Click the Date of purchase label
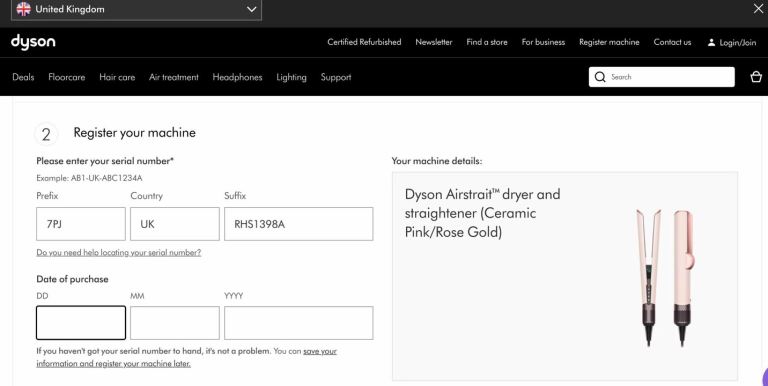 72,279
